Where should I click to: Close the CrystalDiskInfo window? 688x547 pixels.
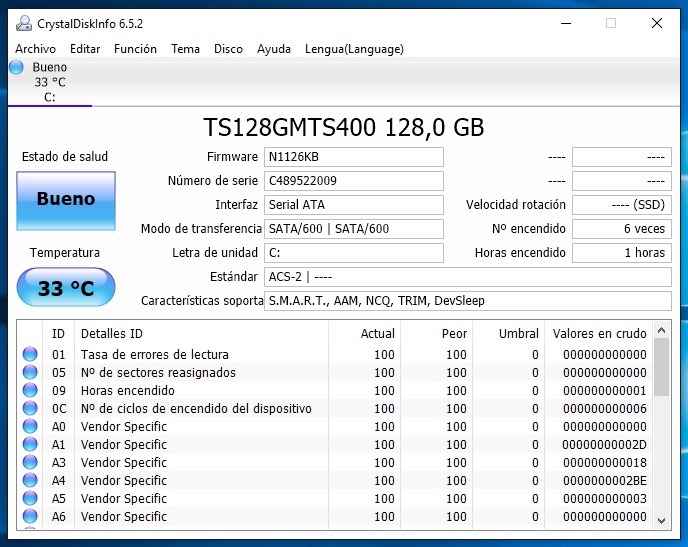pos(657,23)
